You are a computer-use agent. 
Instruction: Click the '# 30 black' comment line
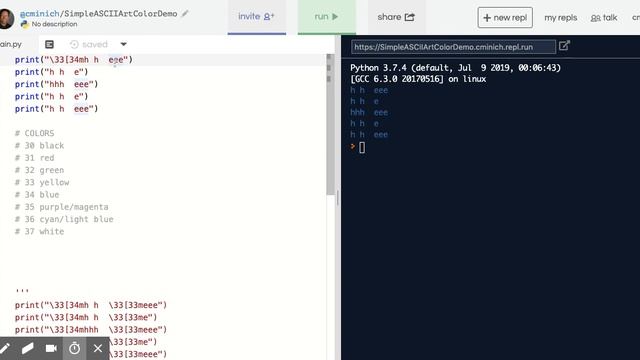pyautogui.click(x=40, y=145)
